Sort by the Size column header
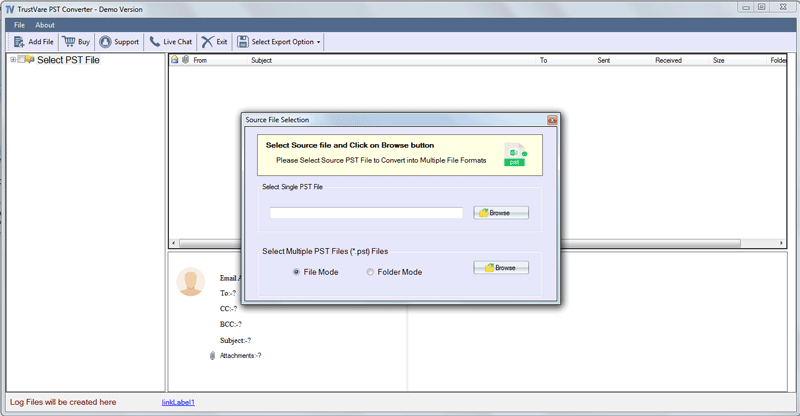Screen dimensions: 800x416 (x=718, y=60)
